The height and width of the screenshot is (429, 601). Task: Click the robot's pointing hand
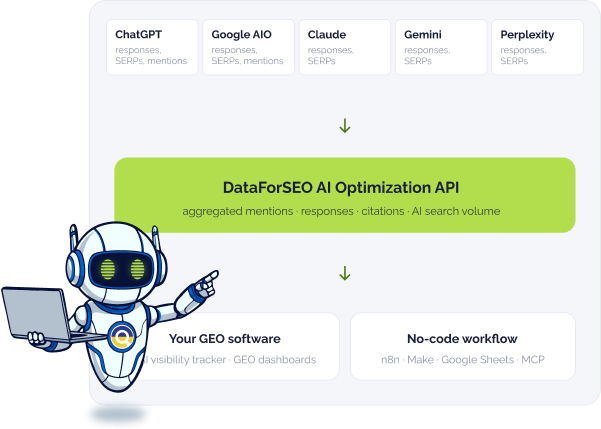[x=205, y=285]
